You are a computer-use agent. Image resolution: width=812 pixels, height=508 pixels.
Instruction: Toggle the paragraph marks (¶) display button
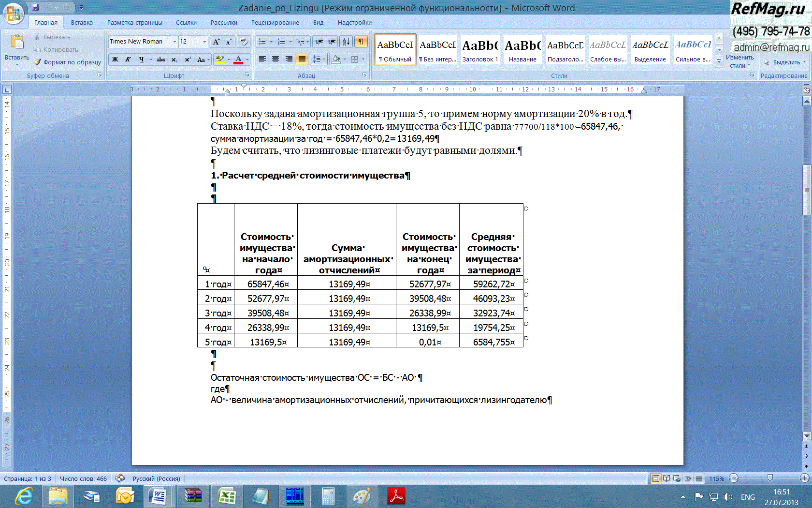pyautogui.click(x=361, y=42)
